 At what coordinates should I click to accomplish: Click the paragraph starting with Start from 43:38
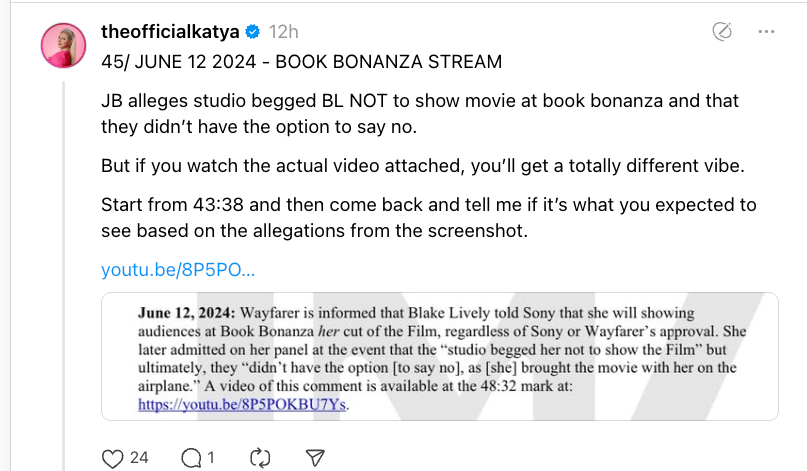click(430, 217)
